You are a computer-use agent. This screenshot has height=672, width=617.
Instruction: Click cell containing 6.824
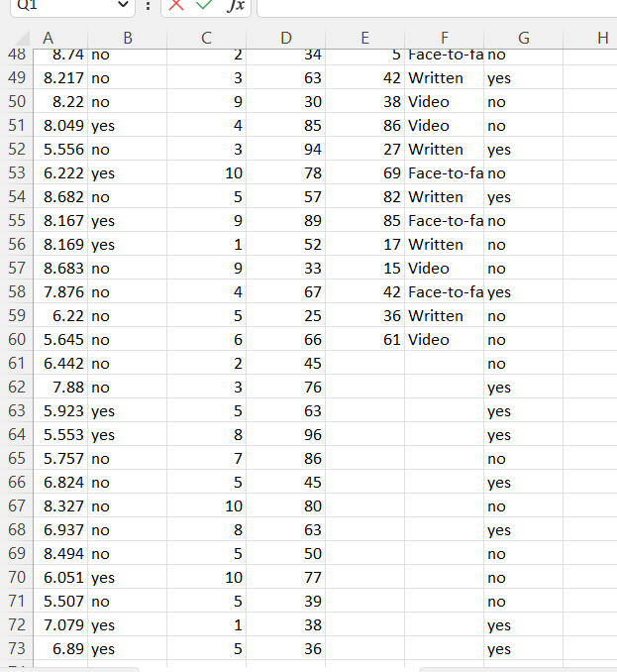(x=60, y=482)
